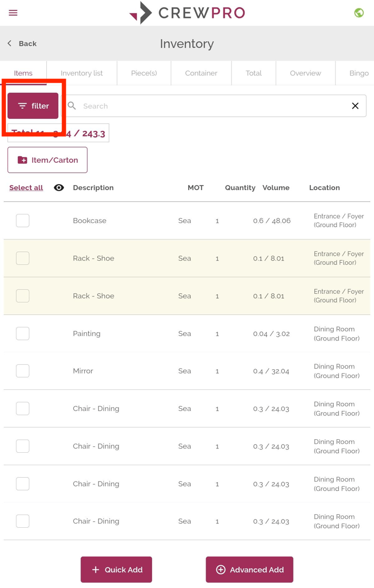Open the filter options

tap(33, 106)
